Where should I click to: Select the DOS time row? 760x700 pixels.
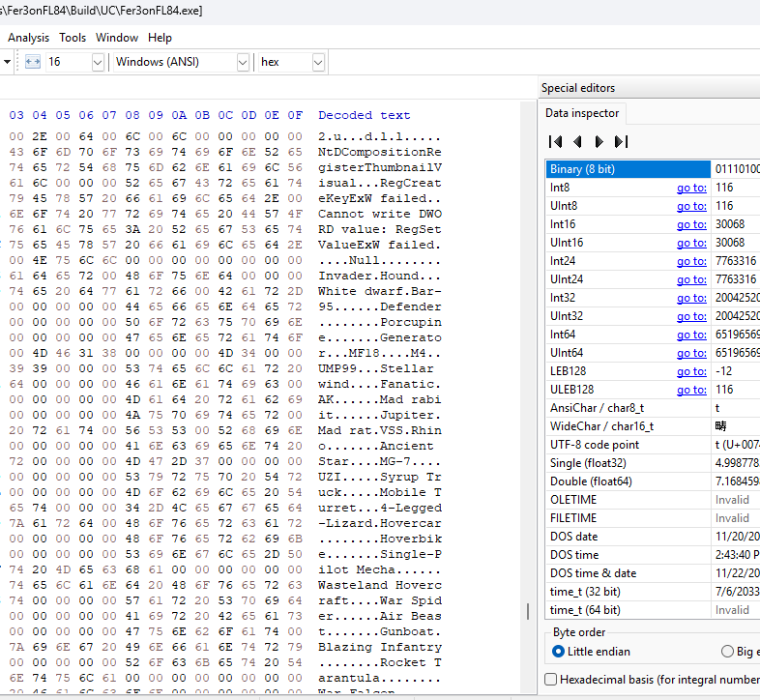[x=653, y=556]
